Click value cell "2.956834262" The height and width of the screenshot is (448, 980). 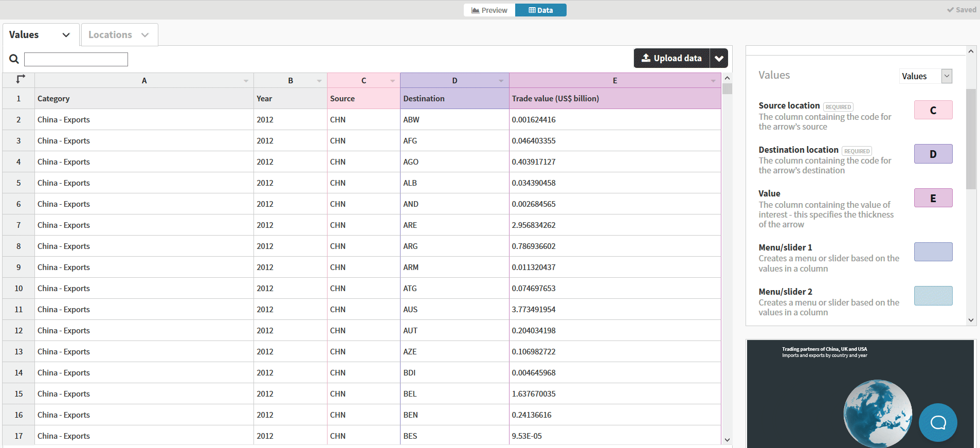(x=615, y=225)
